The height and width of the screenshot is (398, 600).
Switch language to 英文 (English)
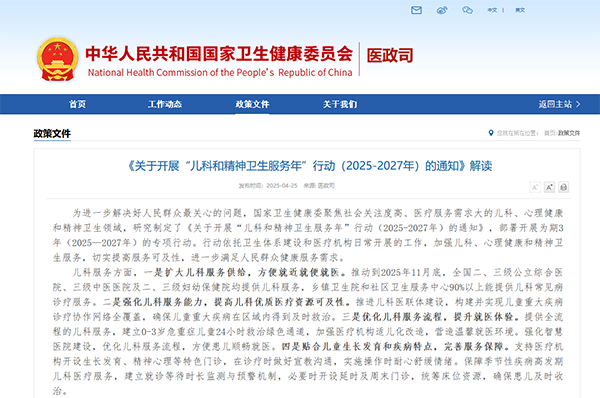[520, 10]
